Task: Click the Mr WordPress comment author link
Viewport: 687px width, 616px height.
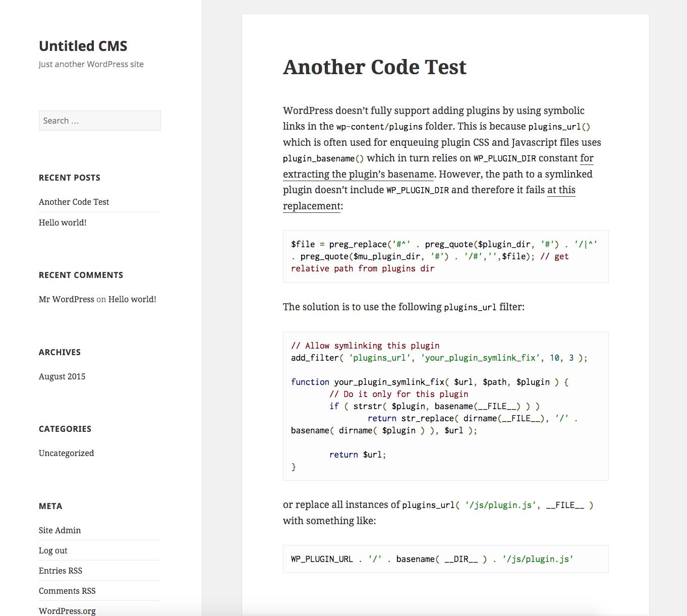Action: (66, 299)
